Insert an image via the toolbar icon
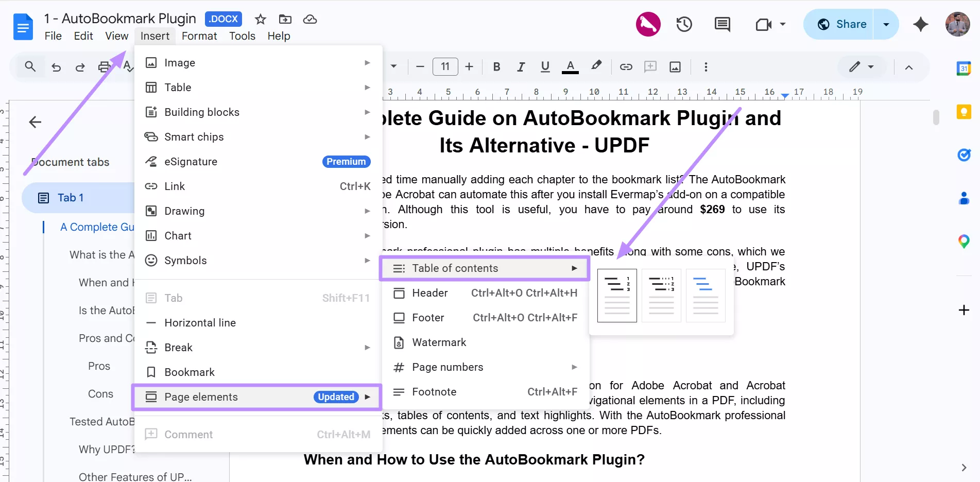Screen dimensions: 980x482 pyautogui.click(x=675, y=66)
